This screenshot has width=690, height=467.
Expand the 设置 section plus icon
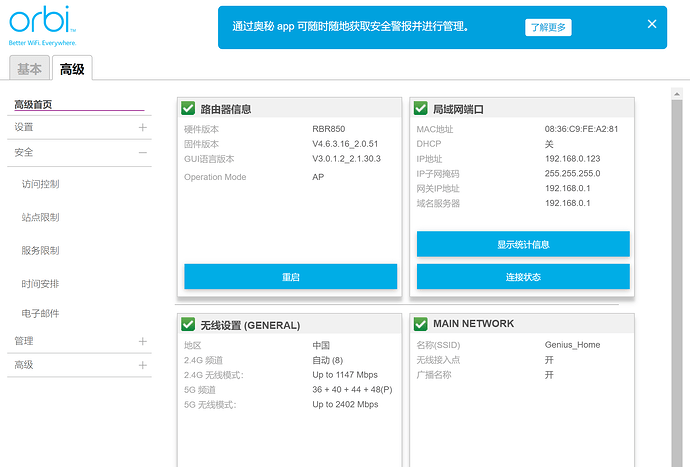(142, 128)
